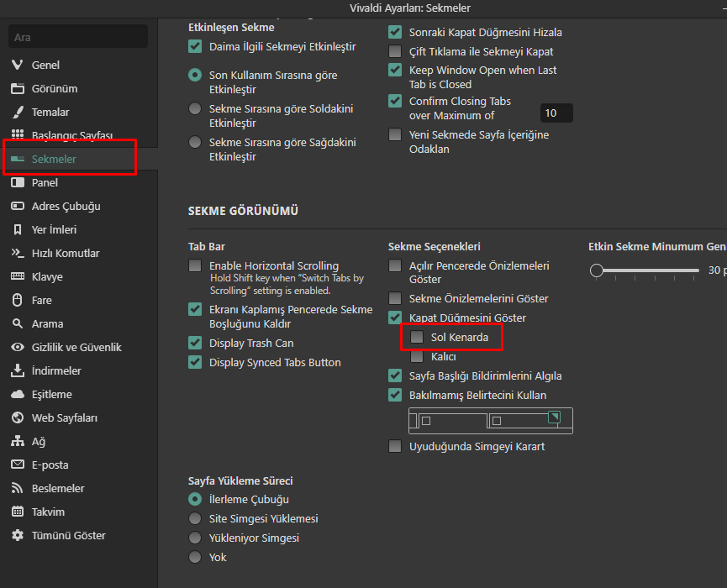The height and width of the screenshot is (588, 727).
Task: Enable Sol Kenarda checkbox
Action: (417, 337)
